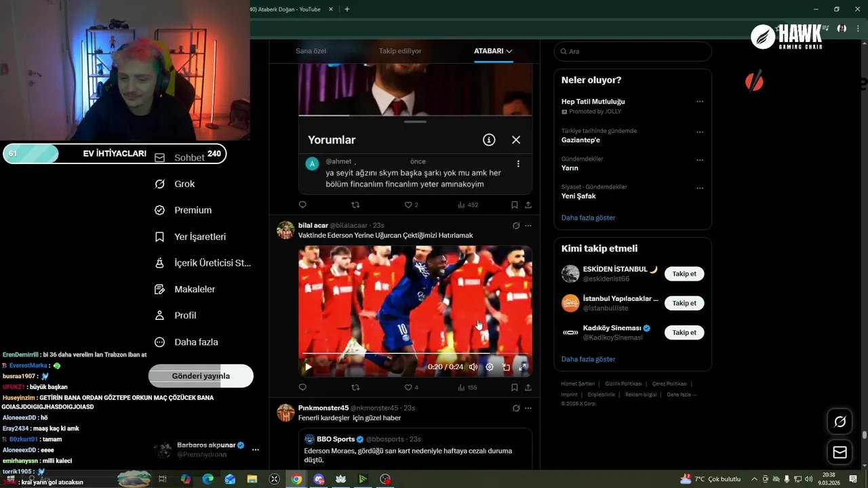Screen dimensions: 868x488
Task: Open floating Grok button at bottom right
Action: 840,422
